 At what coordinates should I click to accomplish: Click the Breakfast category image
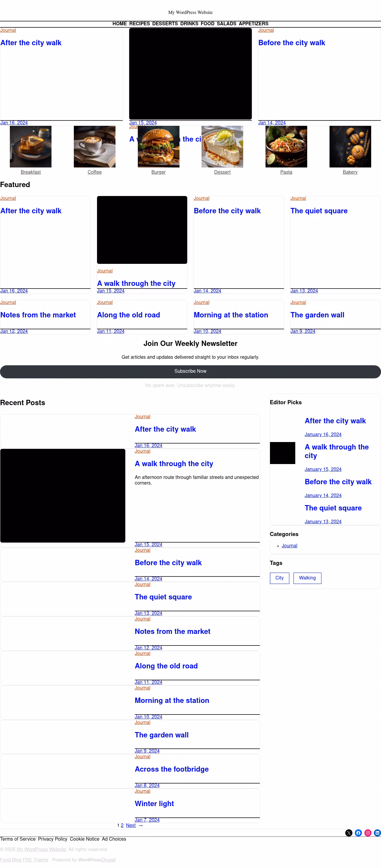[x=31, y=147]
